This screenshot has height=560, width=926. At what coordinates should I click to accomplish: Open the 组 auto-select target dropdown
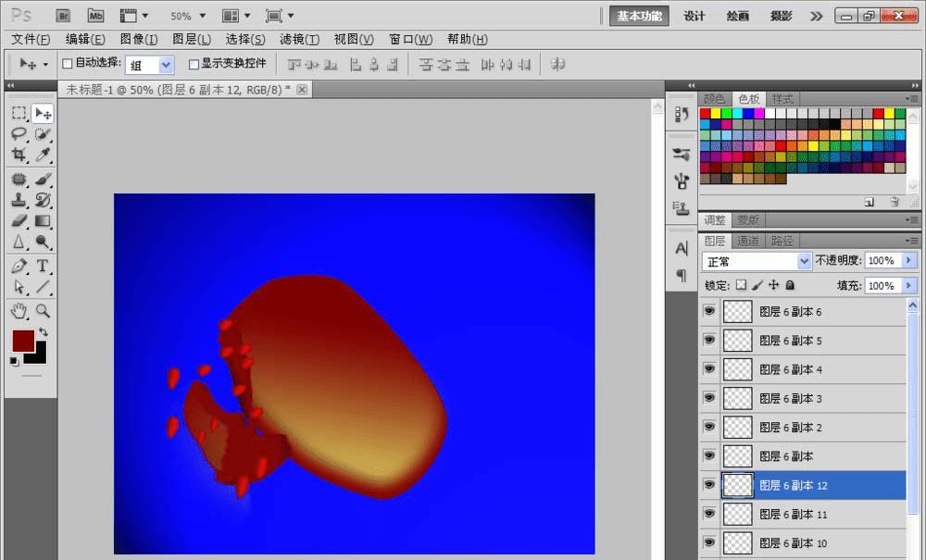166,65
